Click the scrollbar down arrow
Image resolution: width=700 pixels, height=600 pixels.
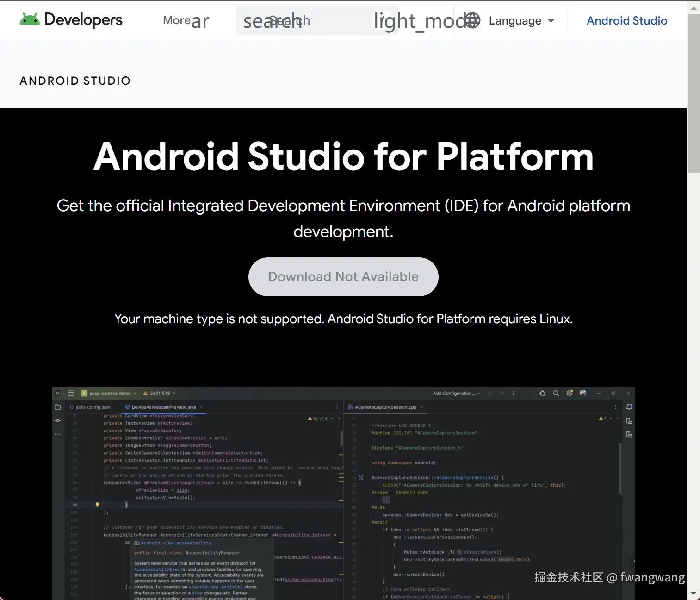(x=694, y=593)
